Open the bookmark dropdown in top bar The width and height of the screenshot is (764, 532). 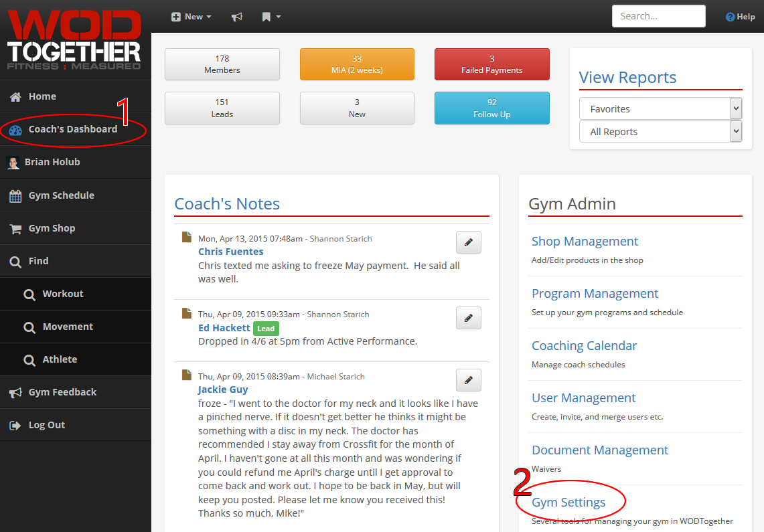[x=271, y=17]
